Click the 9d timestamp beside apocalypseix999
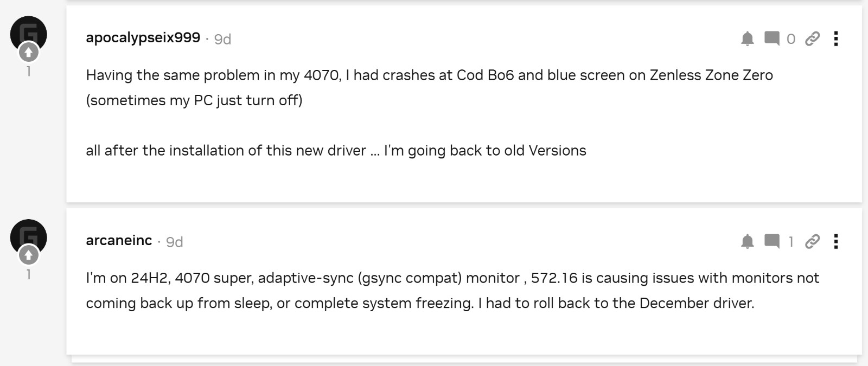The height and width of the screenshot is (366, 868). tap(222, 39)
